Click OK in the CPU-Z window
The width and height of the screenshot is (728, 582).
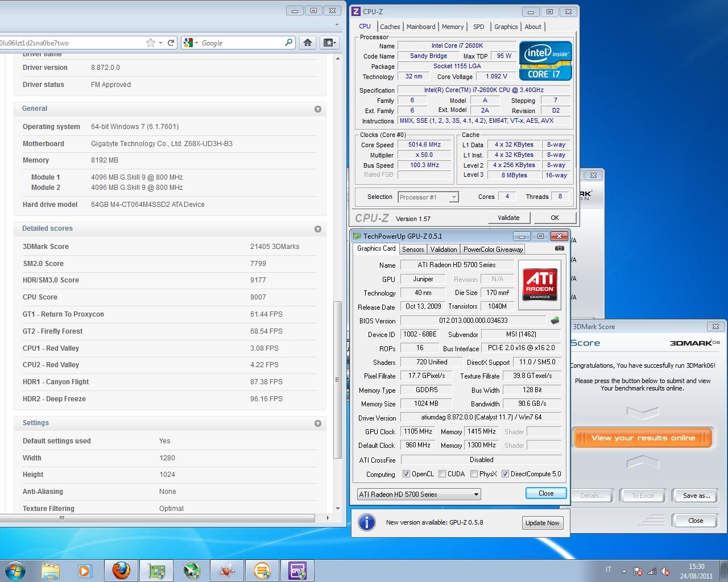pyautogui.click(x=555, y=218)
